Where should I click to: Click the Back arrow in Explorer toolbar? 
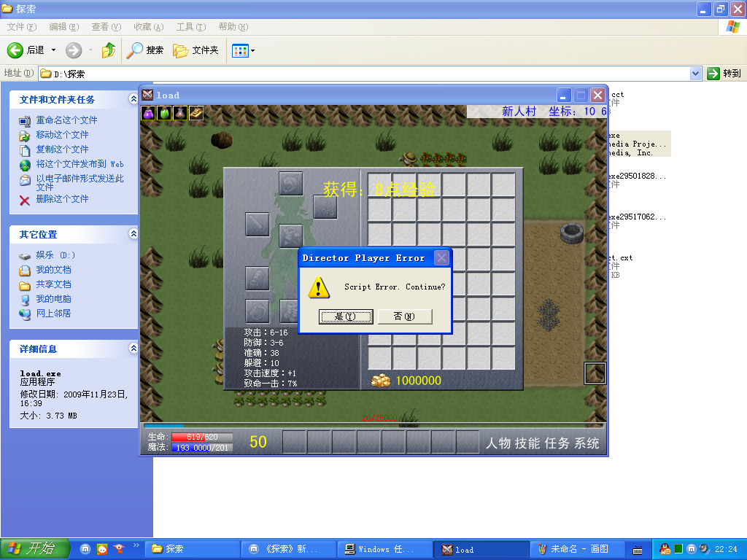click(x=15, y=50)
